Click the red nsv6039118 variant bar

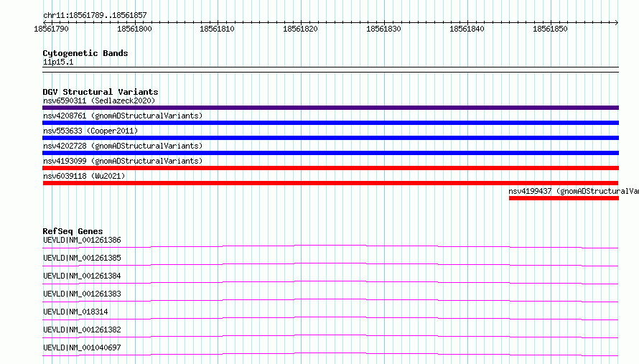[x=330, y=183]
